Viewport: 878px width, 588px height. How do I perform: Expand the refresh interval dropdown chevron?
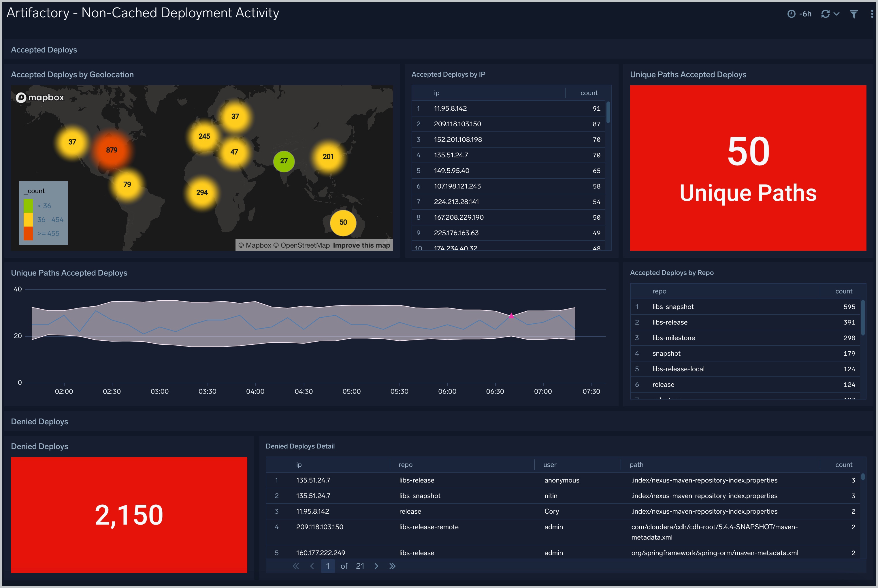tap(836, 14)
